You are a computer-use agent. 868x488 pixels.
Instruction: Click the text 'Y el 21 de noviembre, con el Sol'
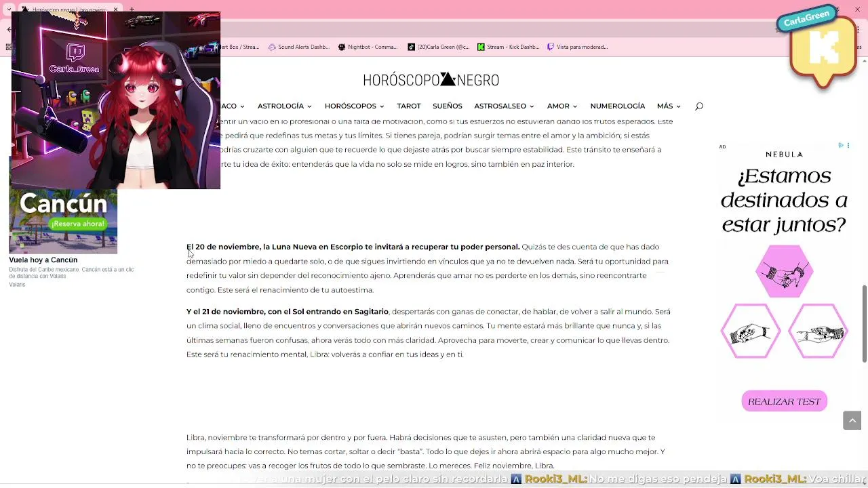click(x=245, y=311)
